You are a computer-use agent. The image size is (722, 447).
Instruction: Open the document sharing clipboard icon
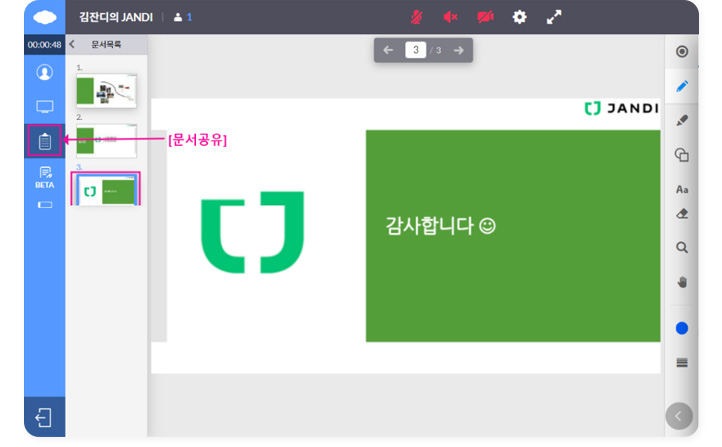[44, 141]
